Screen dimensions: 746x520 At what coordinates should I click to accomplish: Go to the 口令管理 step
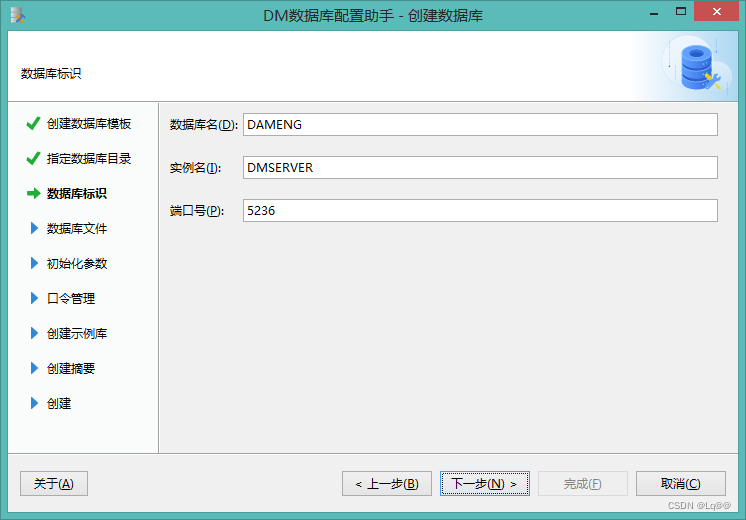tap(71, 298)
